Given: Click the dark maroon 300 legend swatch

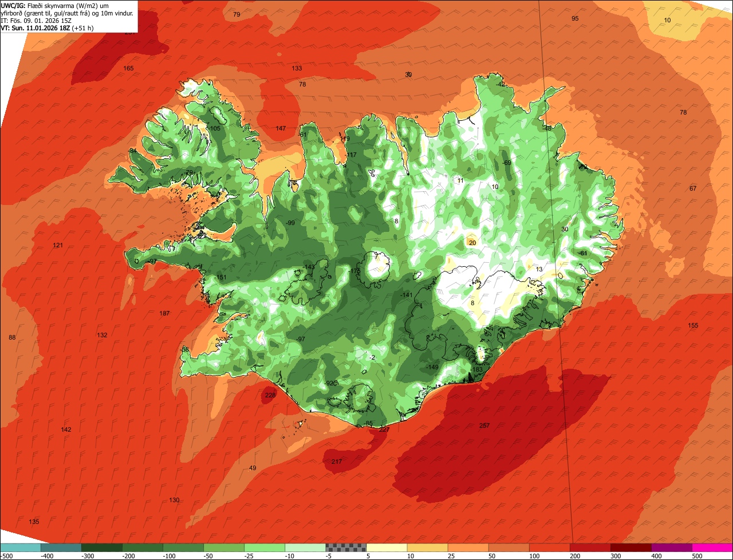Looking at the screenshot, I should [630, 547].
